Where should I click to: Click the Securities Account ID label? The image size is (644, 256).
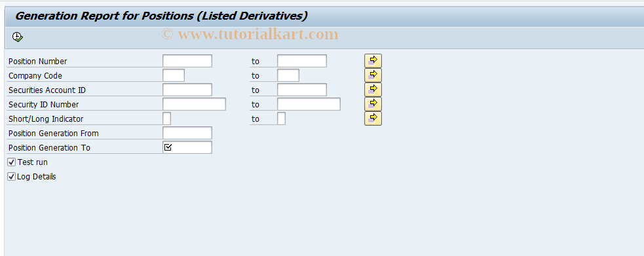[47, 90]
